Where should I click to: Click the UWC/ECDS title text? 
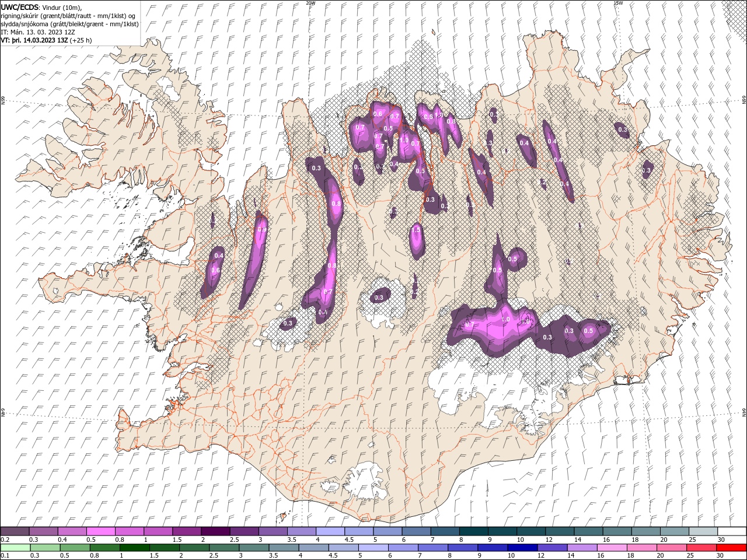point(20,6)
